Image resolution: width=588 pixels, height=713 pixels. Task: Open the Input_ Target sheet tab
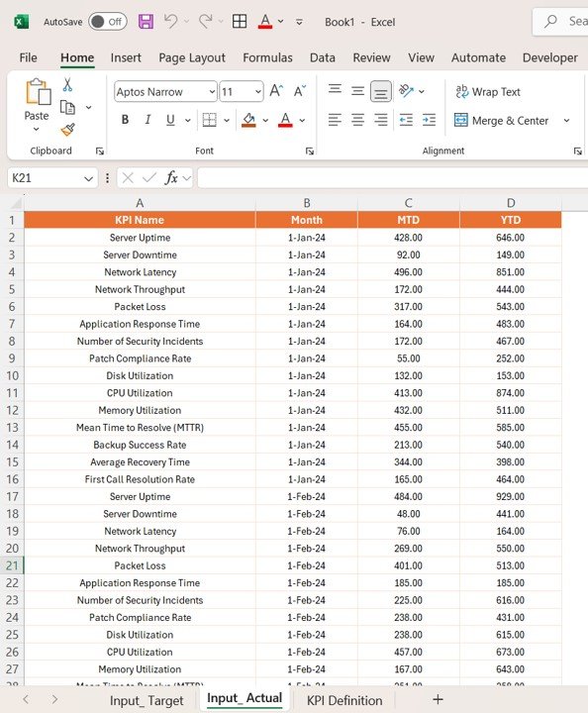point(147,700)
